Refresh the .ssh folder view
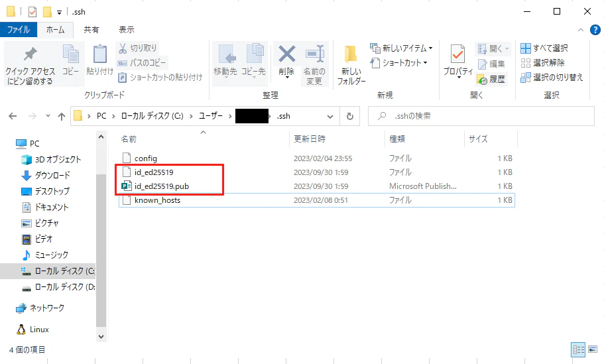The height and width of the screenshot is (364, 604). coord(350,116)
